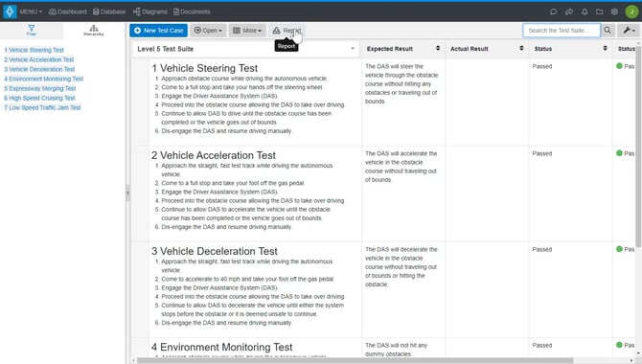
Task: Open 7 Low Speed Traffic Jam Test link
Action: tap(42, 107)
